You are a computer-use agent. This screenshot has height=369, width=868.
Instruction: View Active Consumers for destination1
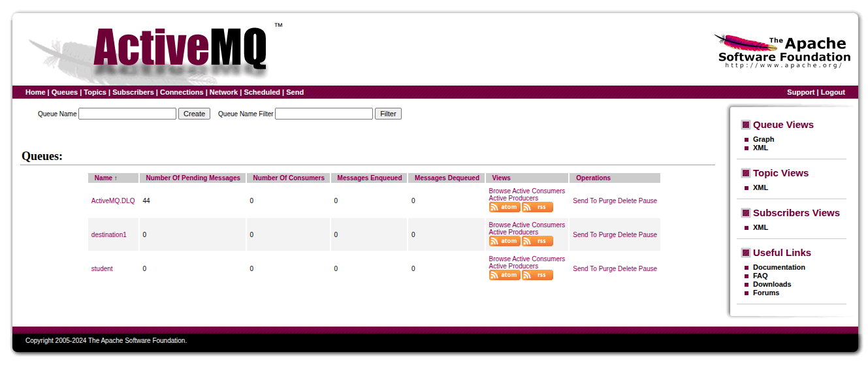point(539,225)
